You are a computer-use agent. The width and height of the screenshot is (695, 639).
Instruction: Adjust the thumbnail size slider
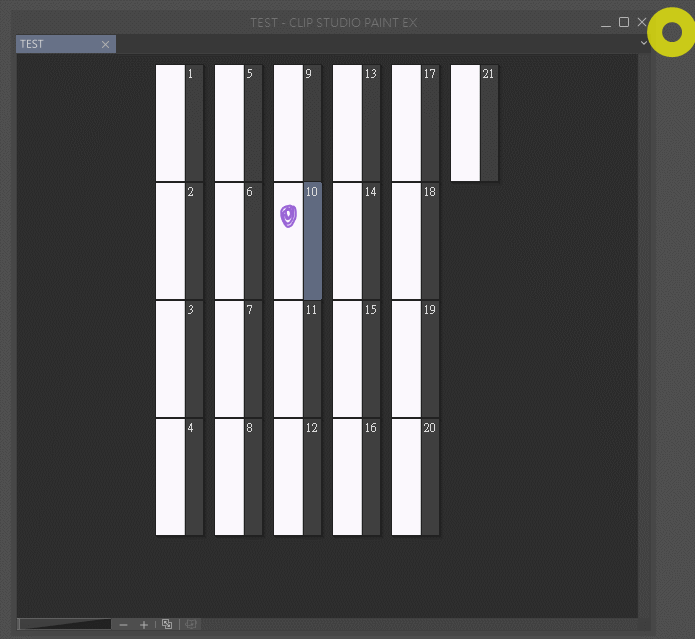point(65,624)
